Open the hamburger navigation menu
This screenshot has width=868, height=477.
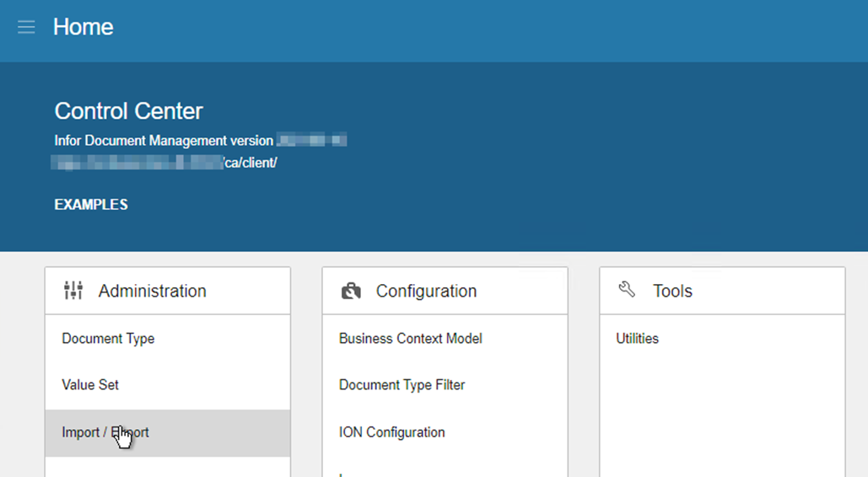26,27
